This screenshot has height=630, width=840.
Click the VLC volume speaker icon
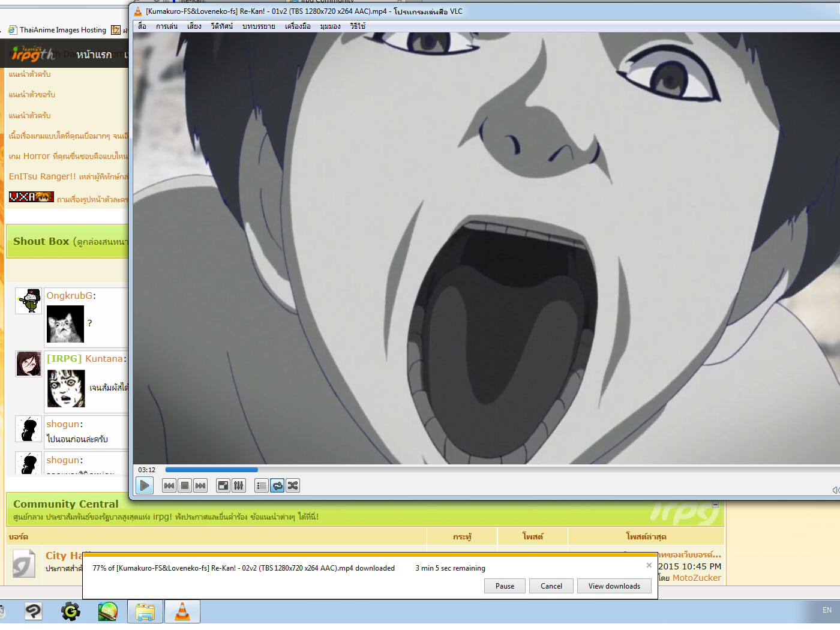click(836, 490)
